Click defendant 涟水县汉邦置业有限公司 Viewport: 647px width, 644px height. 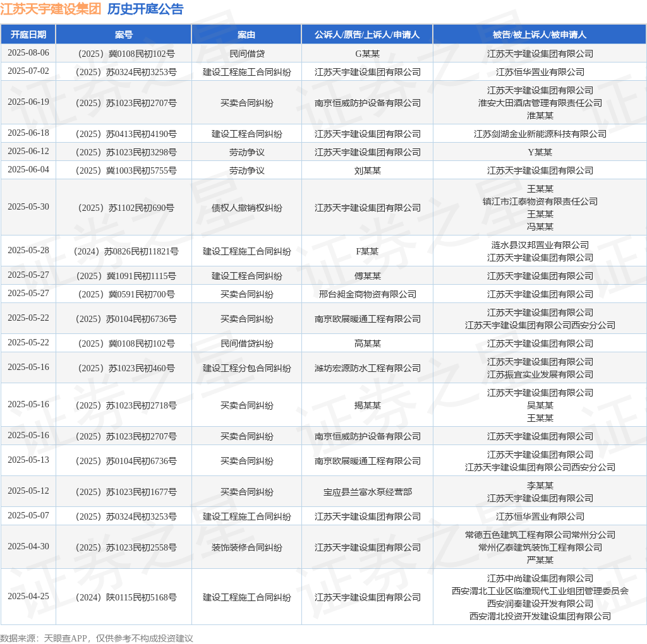click(540, 245)
